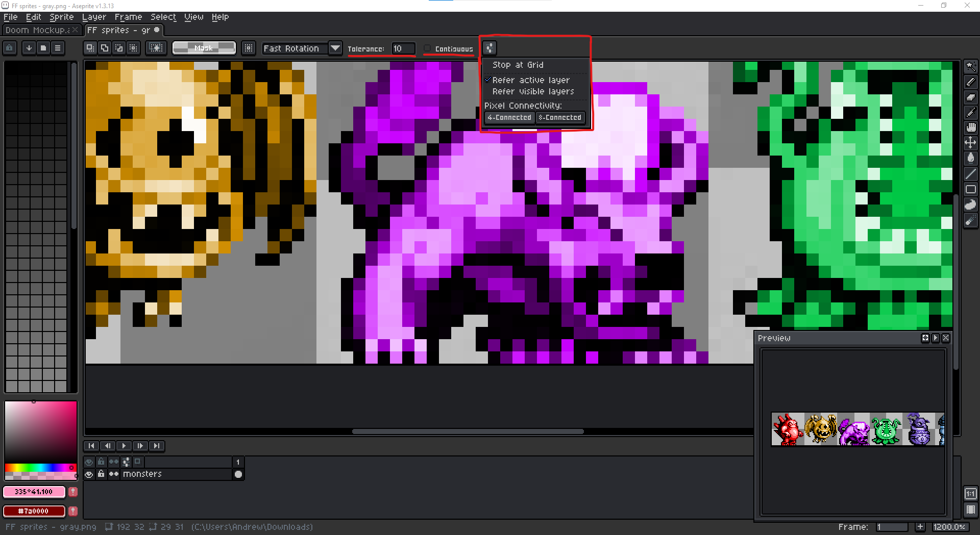Open the palette options menu icon
The width and height of the screenshot is (980, 535).
(x=58, y=48)
